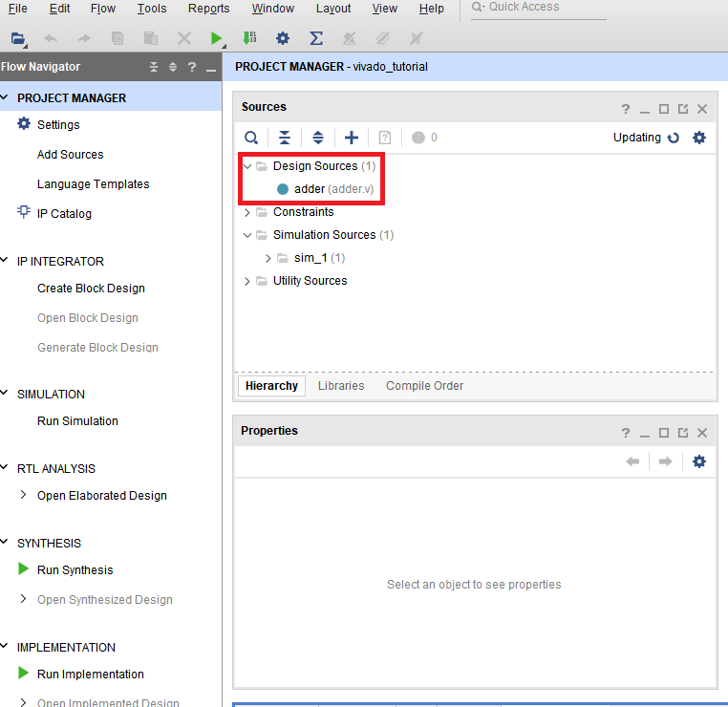Go to next object in Properties panel
This screenshot has width=728, height=707.
coord(665,461)
